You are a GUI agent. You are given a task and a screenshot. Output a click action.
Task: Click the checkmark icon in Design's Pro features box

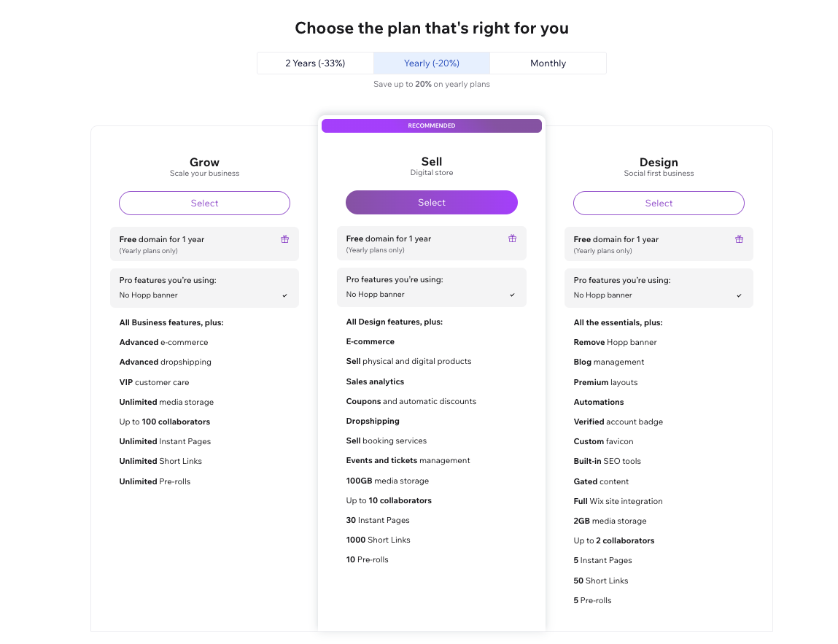pos(740,297)
